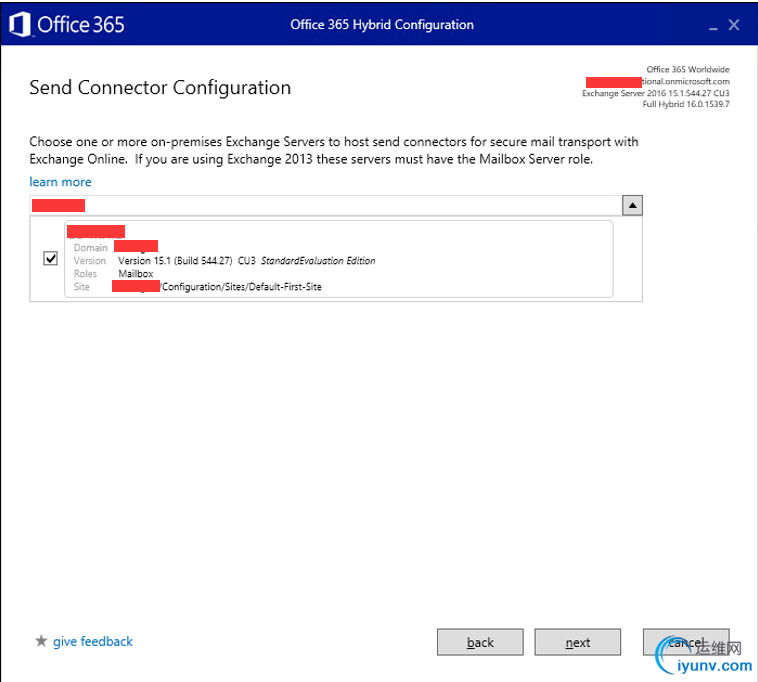This screenshot has height=682, width=758.
Task: Click the StandardEvaluation Edition text
Action: [318, 261]
